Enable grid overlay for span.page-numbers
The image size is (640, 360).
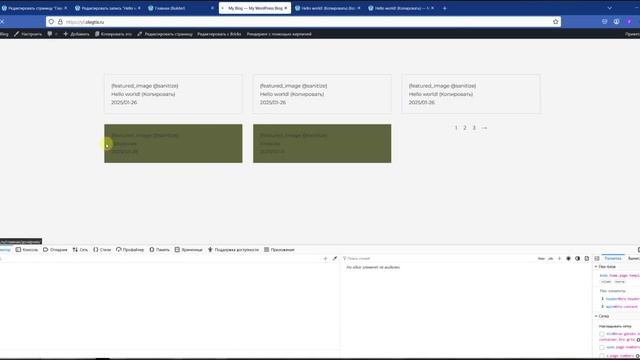click(x=602, y=347)
